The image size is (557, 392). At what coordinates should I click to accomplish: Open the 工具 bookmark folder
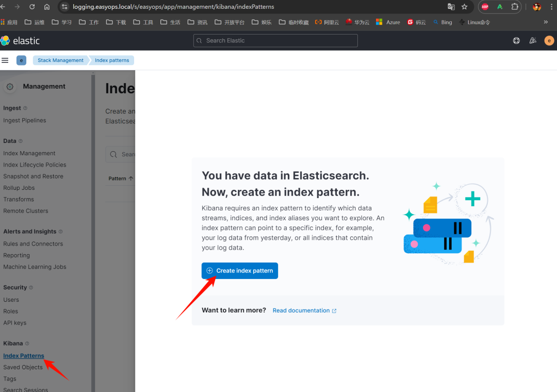143,22
